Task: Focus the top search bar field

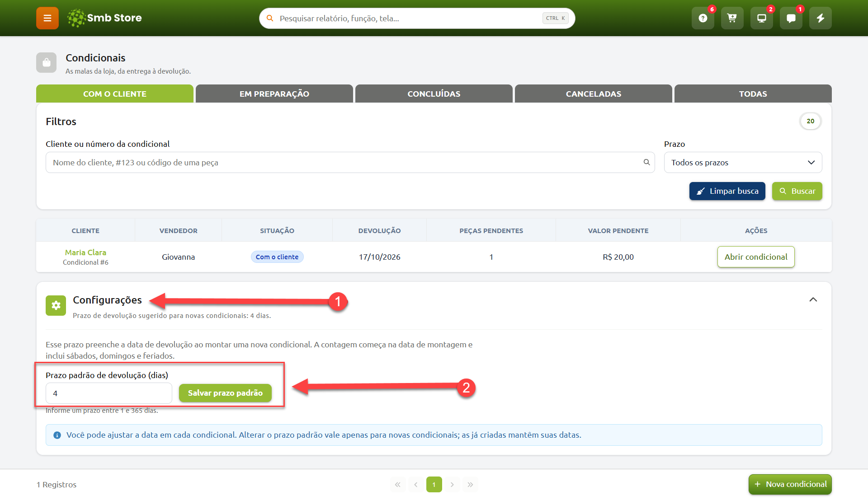Action: pyautogui.click(x=417, y=18)
